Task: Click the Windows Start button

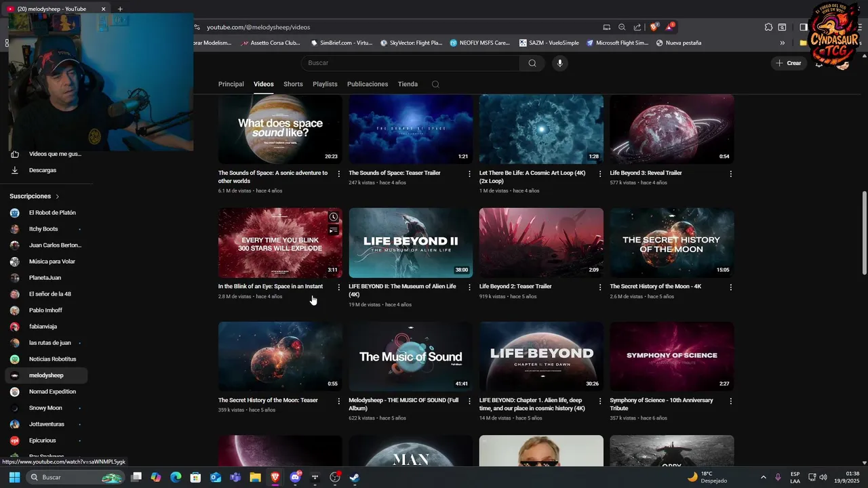Action: pyautogui.click(x=14, y=477)
